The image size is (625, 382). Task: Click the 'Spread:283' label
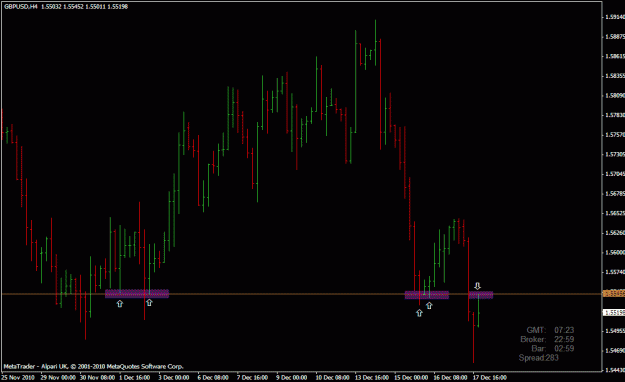539,358
